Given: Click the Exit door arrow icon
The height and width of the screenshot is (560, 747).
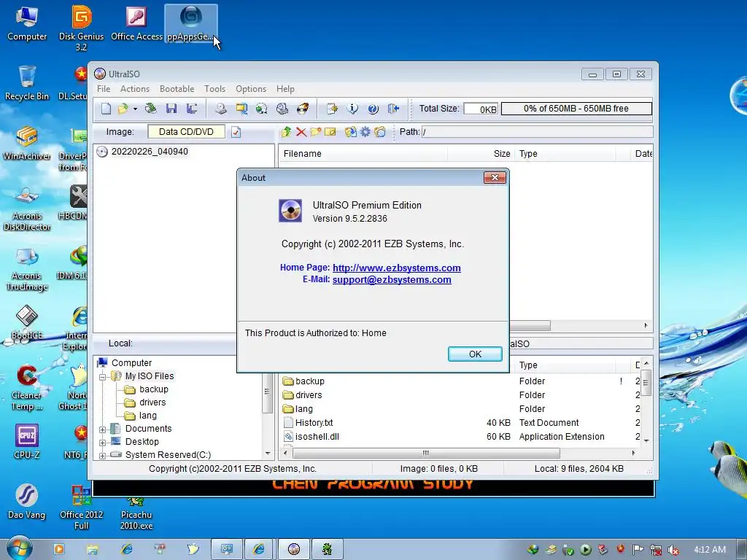Looking at the screenshot, I should tap(393, 109).
